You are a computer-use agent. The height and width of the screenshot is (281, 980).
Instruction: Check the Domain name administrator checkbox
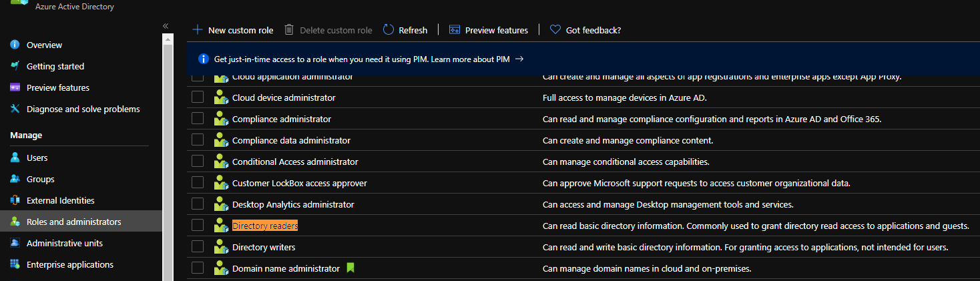click(x=198, y=268)
